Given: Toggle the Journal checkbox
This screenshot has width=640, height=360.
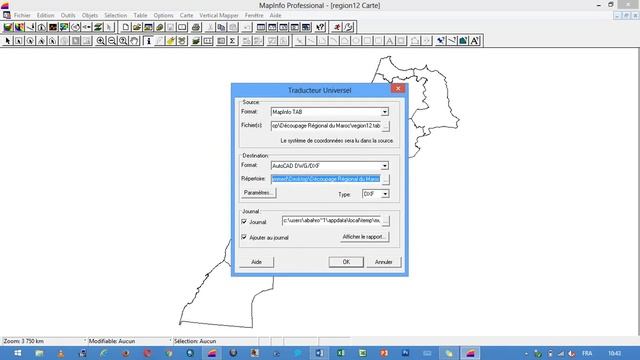Looking at the screenshot, I should (x=244, y=222).
